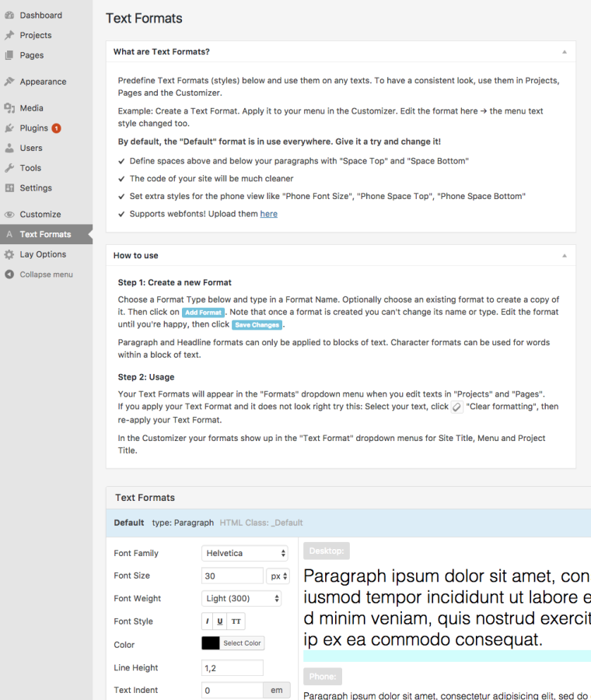Open Plugins via the plug icon
This screenshot has height=700, width=591.
tap(9, 128)
